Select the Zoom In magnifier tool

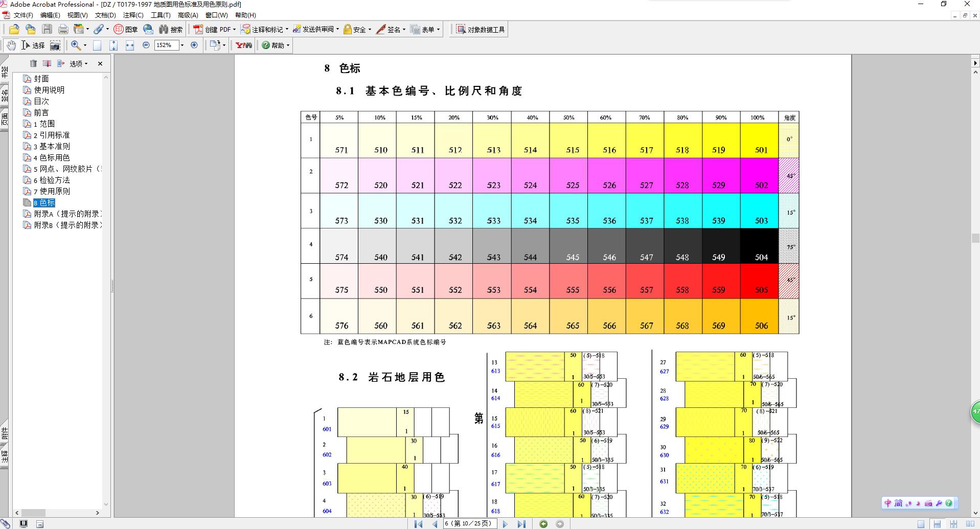(76, 45)
